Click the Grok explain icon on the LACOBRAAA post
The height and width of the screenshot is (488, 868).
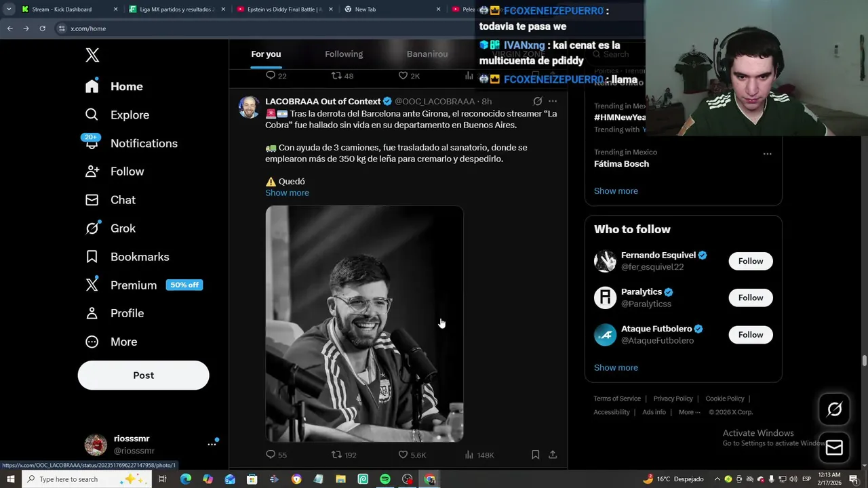point(537,101)
